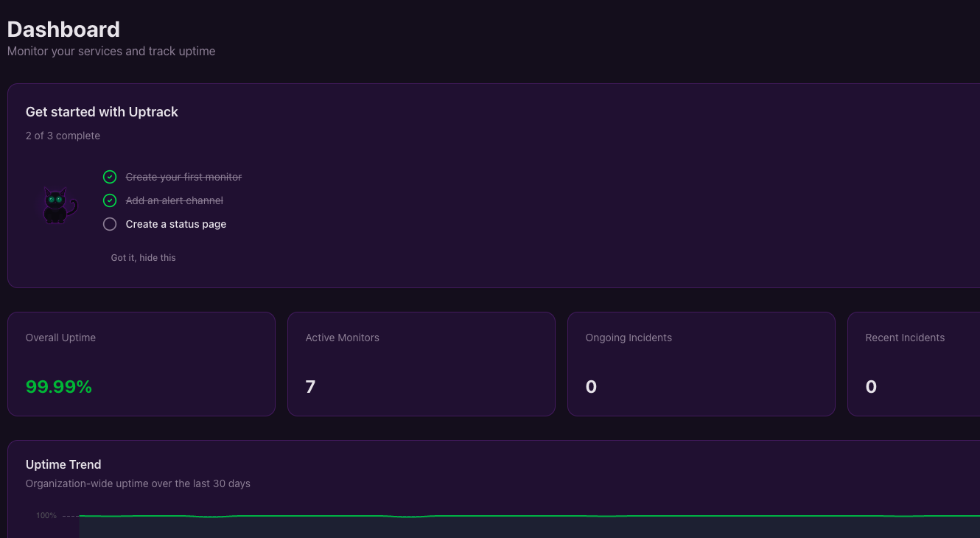Viewport: 980px width, 538px height.
Task: Click the "7" active monitors count
Action: [310, 386]
